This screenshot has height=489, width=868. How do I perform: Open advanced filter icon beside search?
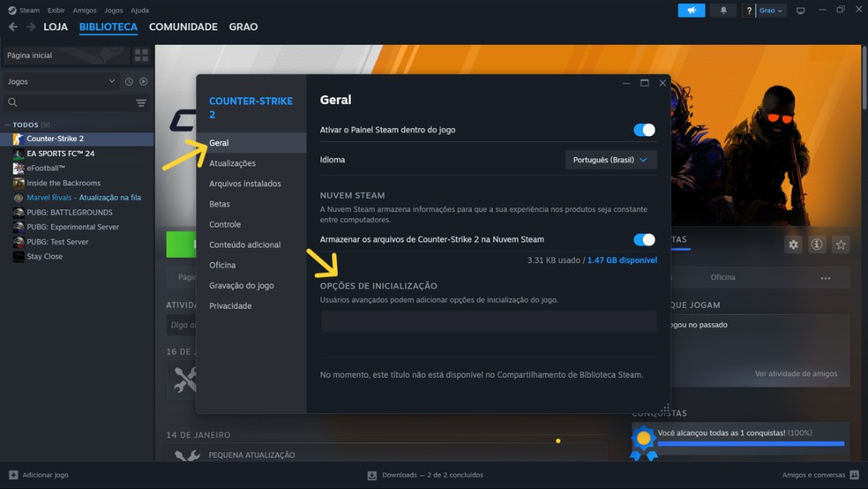pos(141,103)
